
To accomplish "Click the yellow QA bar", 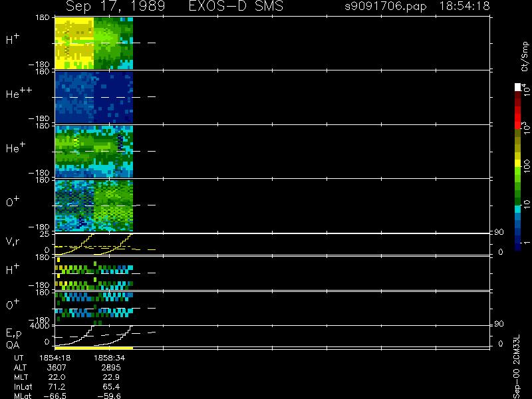I will (x=94, y=348).
